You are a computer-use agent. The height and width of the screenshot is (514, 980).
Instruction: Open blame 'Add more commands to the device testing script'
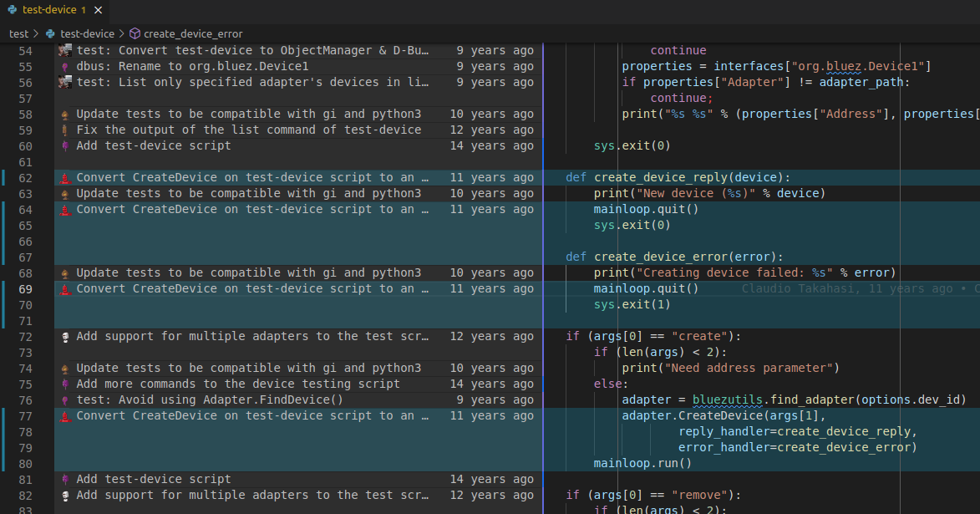click(238, 384)
